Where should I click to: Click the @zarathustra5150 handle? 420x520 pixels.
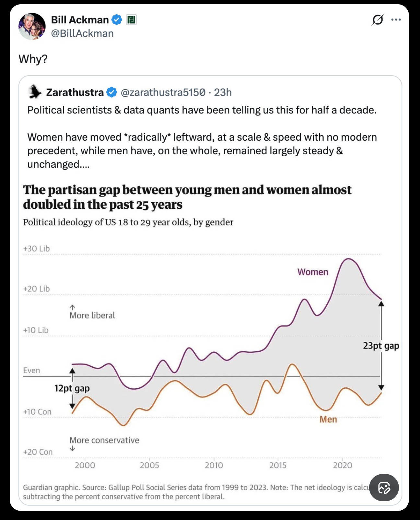tap(163, 92)
